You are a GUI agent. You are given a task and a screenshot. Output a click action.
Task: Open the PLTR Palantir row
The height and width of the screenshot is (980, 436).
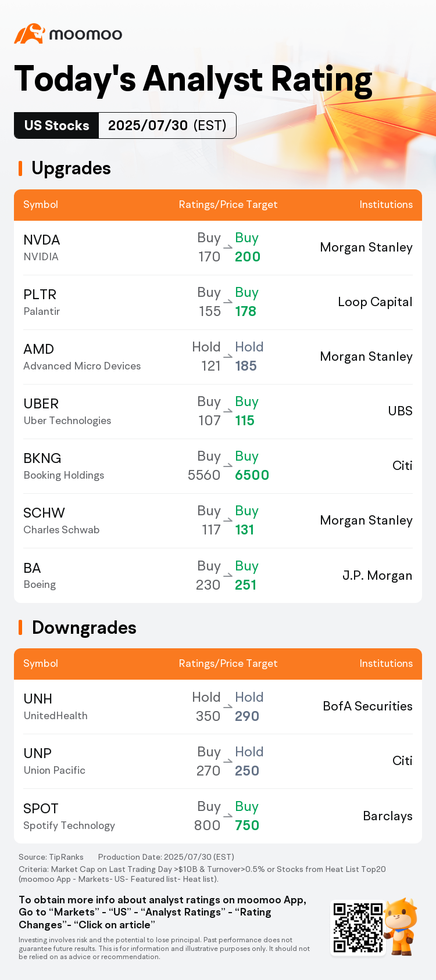click(x=218, y=303)
